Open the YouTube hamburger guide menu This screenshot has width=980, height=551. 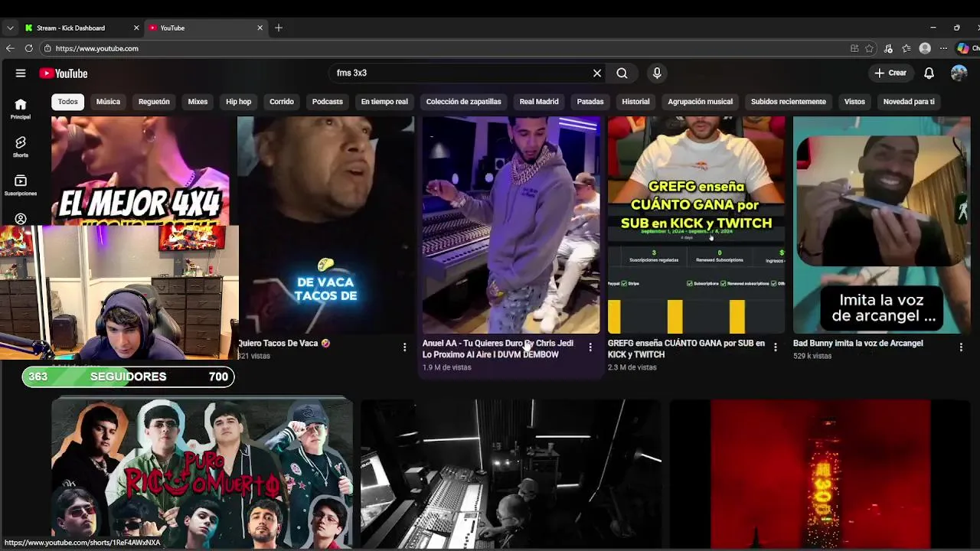coord(21,73)
